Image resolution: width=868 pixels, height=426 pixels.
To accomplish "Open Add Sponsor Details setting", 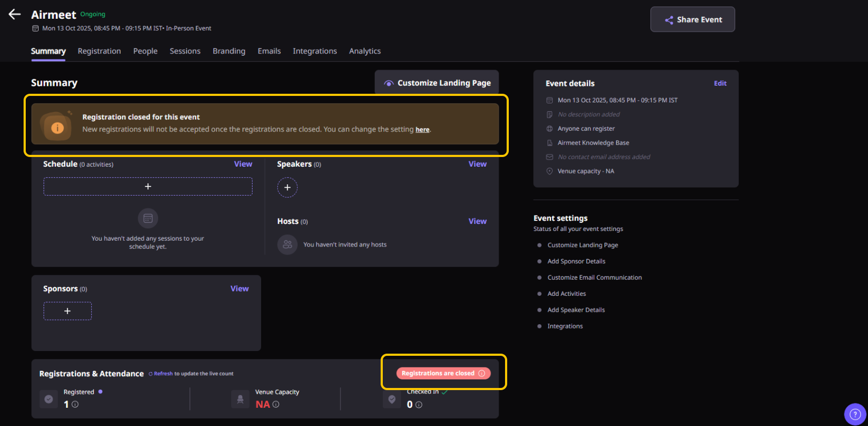I will coord(576,261).
